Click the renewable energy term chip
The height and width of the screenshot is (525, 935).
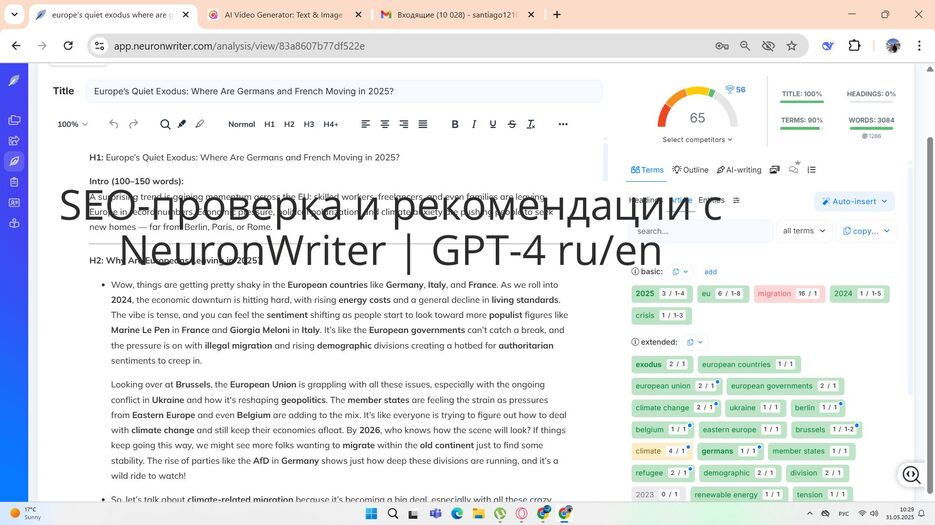pyautogui.click(x=739, y=495)
